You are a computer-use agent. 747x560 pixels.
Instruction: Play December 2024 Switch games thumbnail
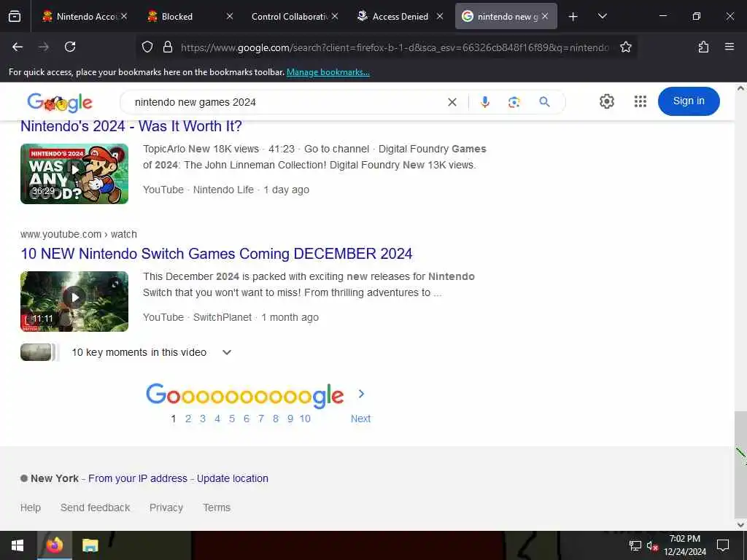(x=74, y=301)
